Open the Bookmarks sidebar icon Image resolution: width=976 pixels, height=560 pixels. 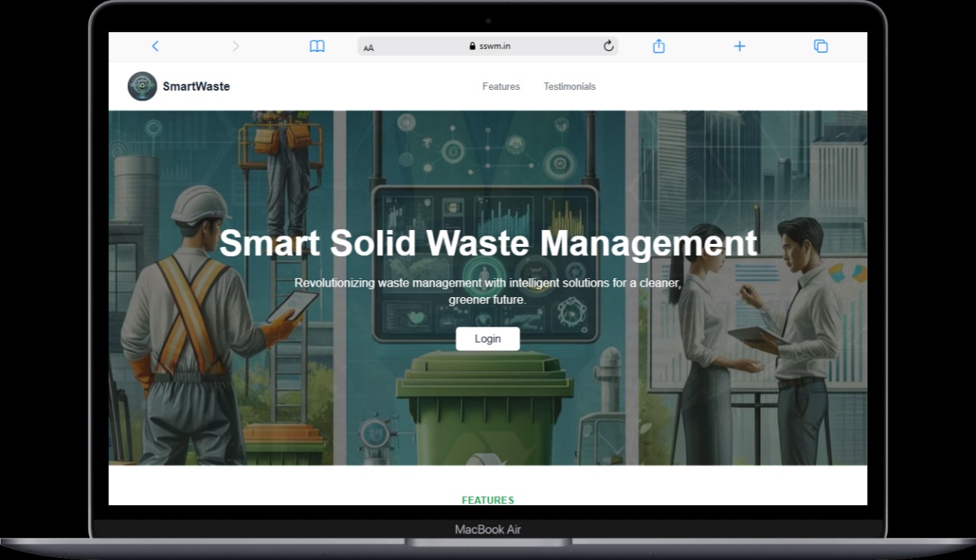pyautogui.click(x=316, y=46)
